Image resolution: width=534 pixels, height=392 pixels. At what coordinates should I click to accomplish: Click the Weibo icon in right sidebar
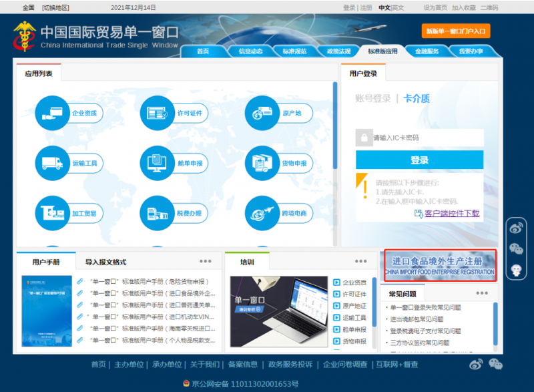click(x=516, y=228)
